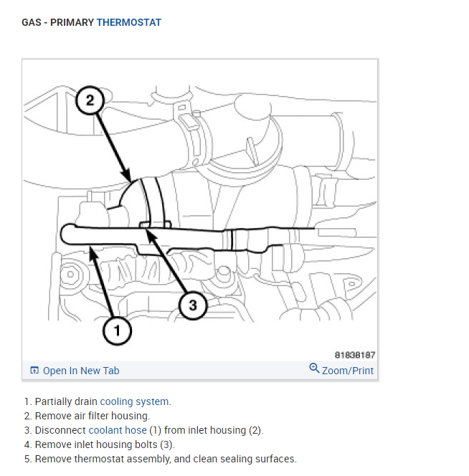Click 'from inlet housing (2)' text

click(214, 430)
